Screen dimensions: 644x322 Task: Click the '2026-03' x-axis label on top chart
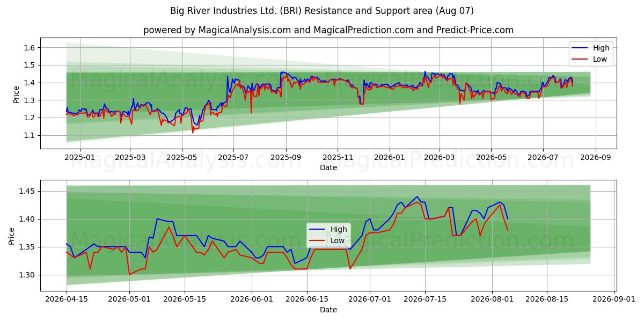pyautogui.click(x=440, y=157)
